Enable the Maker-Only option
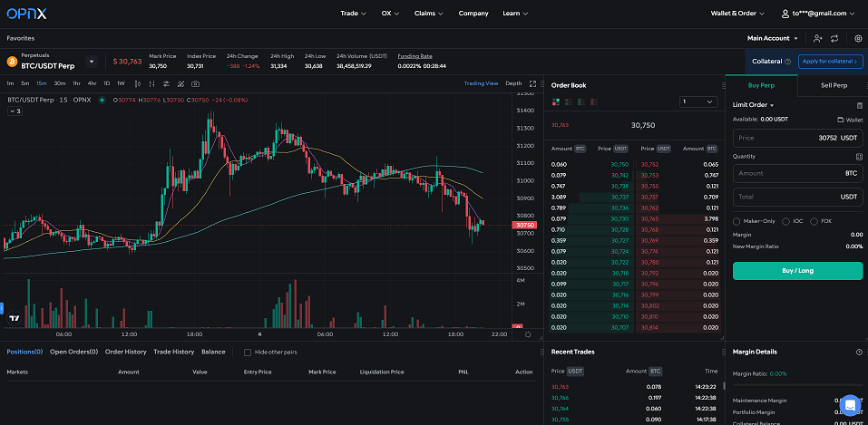The height and width of the screenshot is (425, 868). [x=737, y=220]
